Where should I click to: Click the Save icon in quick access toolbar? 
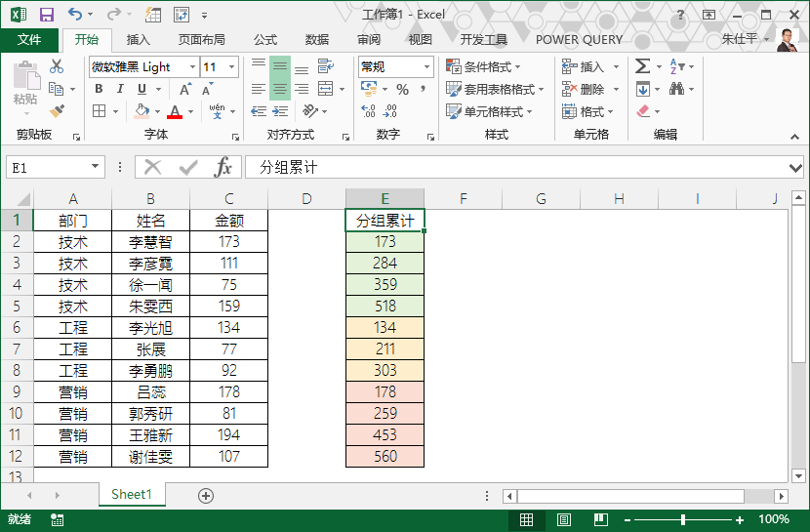(46, 15)
